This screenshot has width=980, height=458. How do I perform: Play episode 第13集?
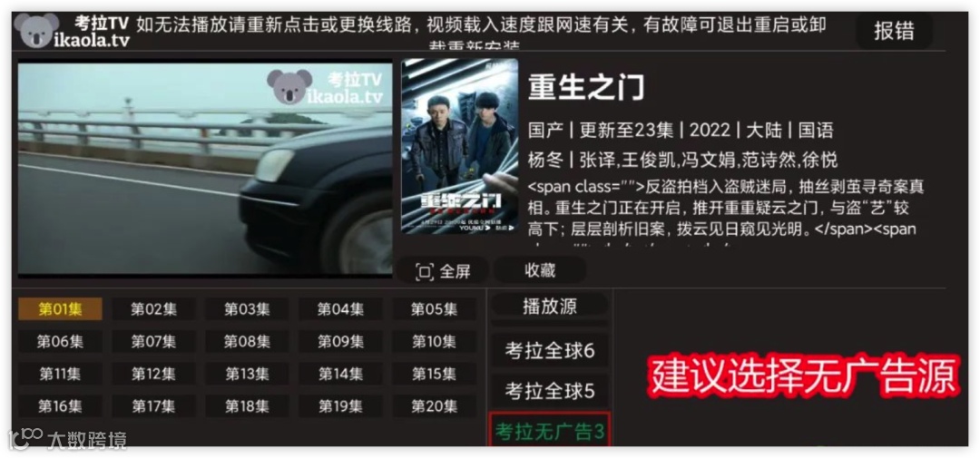tap(247, 374)
